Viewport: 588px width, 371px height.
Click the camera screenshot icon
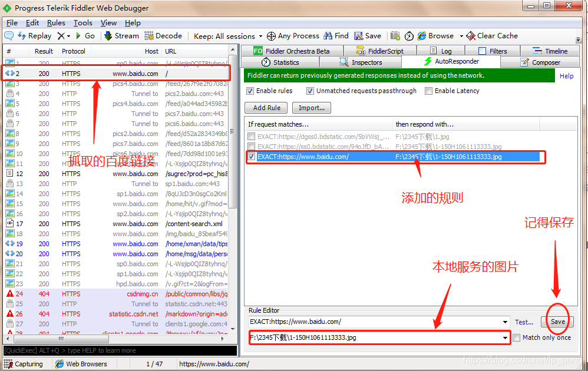(x=395, y=36)
